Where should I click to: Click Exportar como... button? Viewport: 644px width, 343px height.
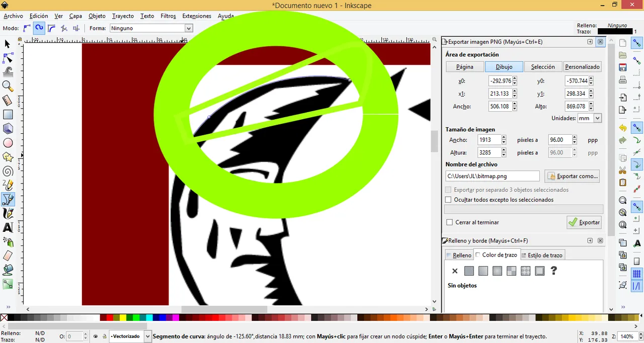(572, 176)
